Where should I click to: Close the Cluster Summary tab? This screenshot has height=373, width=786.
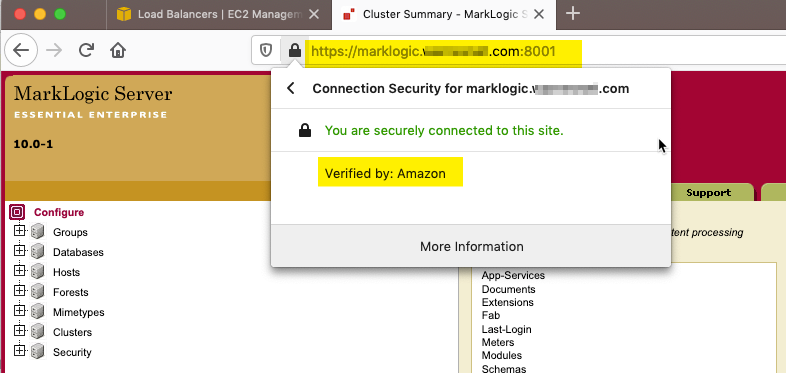click(x=539, y=15)
